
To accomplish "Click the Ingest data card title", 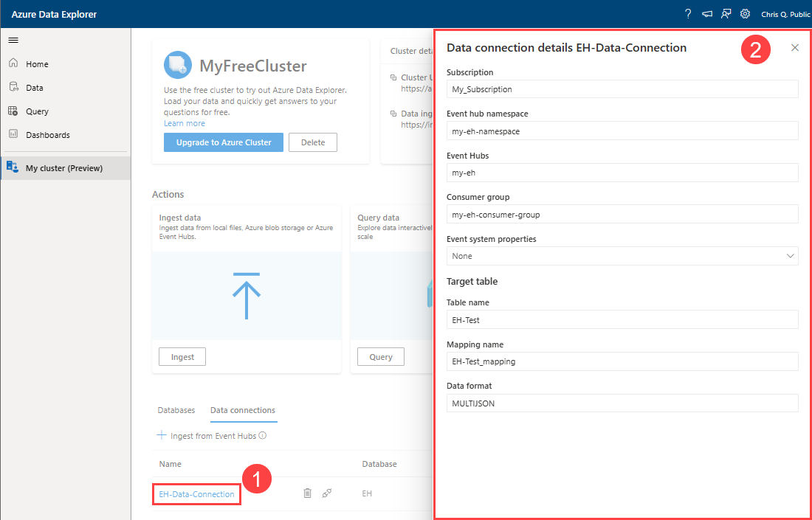I will pos(179,218).
